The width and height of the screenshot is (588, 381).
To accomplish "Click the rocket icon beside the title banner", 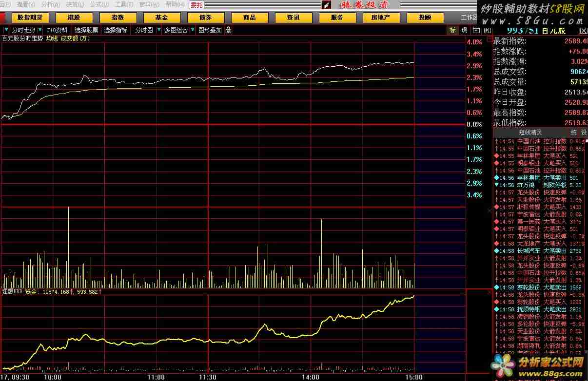I will pos(326,4).
